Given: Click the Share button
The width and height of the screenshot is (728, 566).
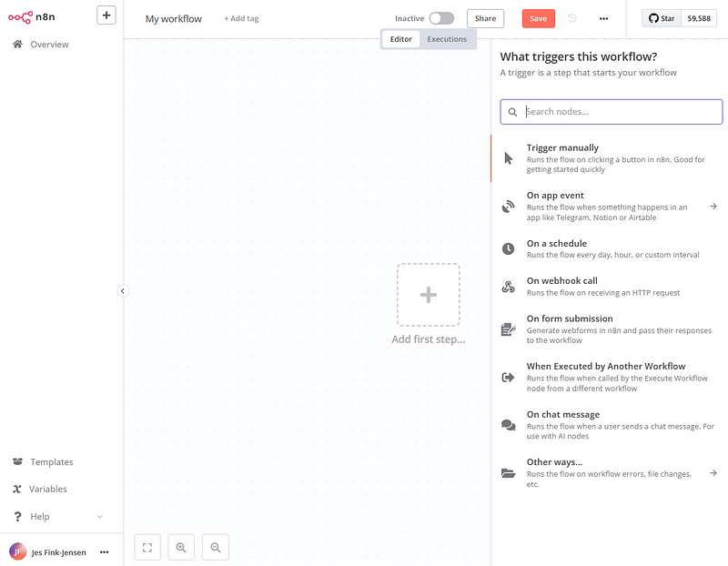Looking at the screenshot, I should tap(485, 18).
